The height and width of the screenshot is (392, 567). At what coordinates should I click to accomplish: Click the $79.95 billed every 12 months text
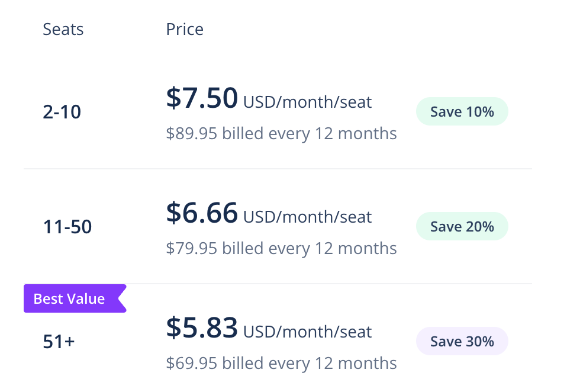281,248
